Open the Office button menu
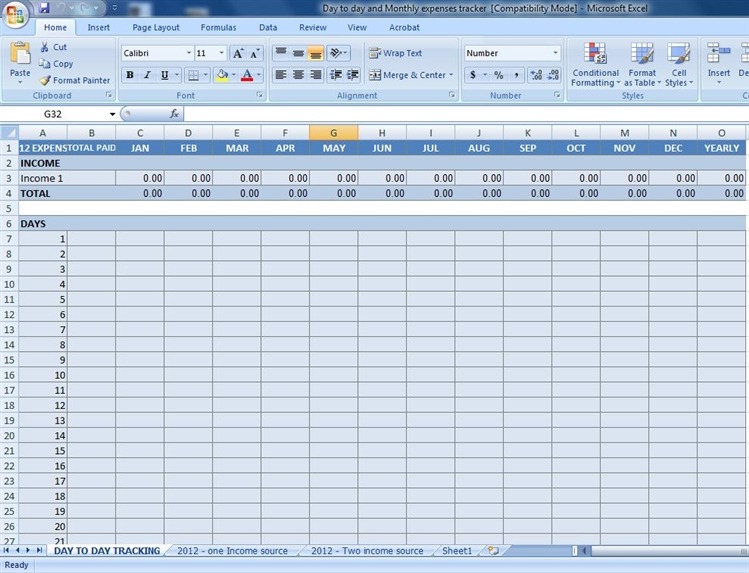This screenshot has width=749, height=573. point(15,14)
